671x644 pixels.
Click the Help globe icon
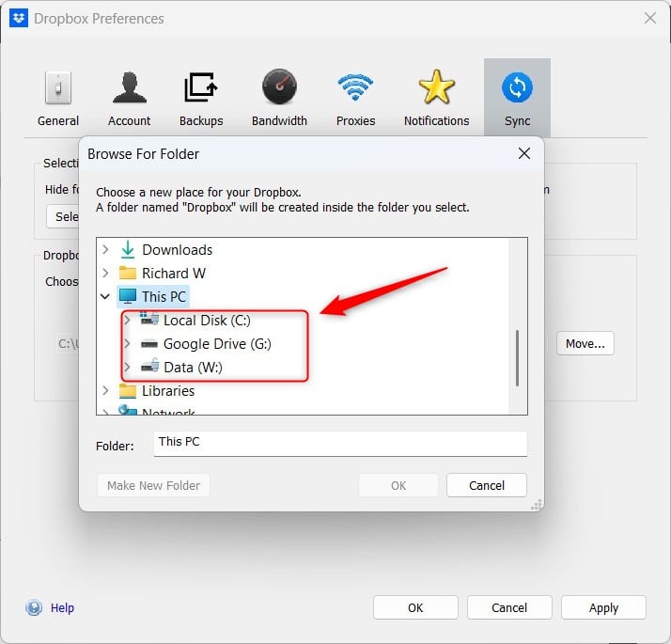click(x=34, y=607)
